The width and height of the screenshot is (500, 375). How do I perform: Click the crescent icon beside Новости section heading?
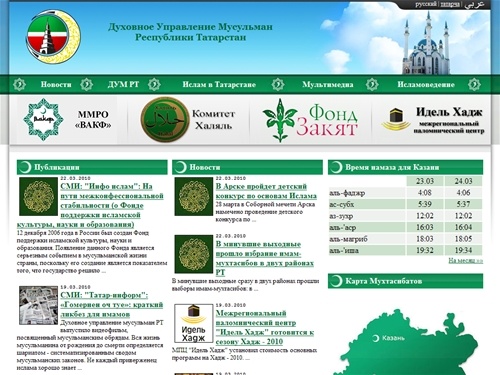click(x=180, y=167)
